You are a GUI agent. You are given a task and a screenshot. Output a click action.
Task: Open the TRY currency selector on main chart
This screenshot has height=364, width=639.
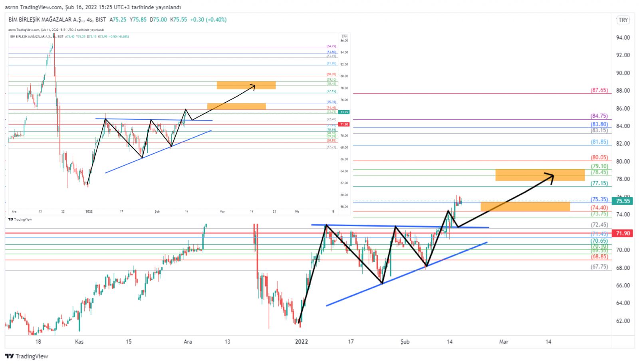(623, 20)
